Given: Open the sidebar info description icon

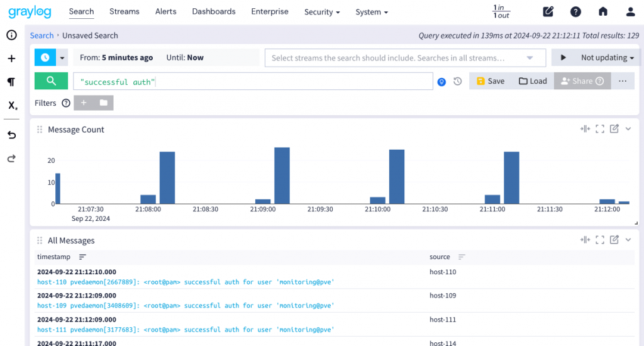Looking at the screenshot, I should click(x=11, y=35).
